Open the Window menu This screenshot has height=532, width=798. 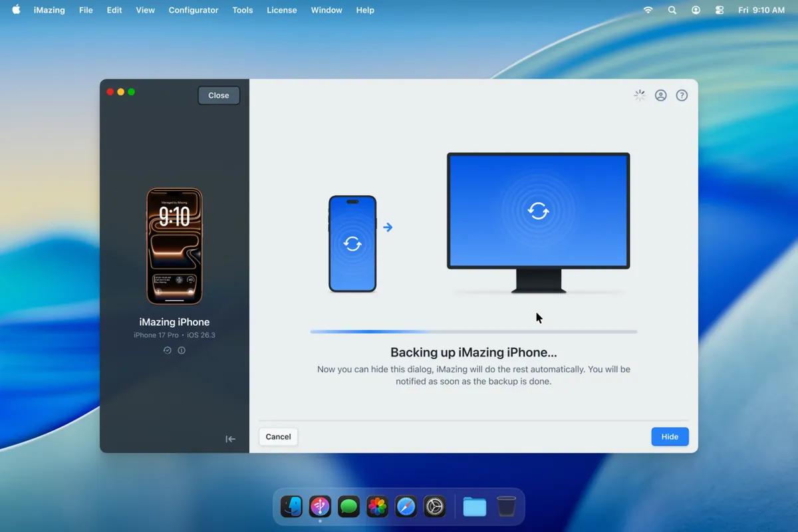[327, 10]
